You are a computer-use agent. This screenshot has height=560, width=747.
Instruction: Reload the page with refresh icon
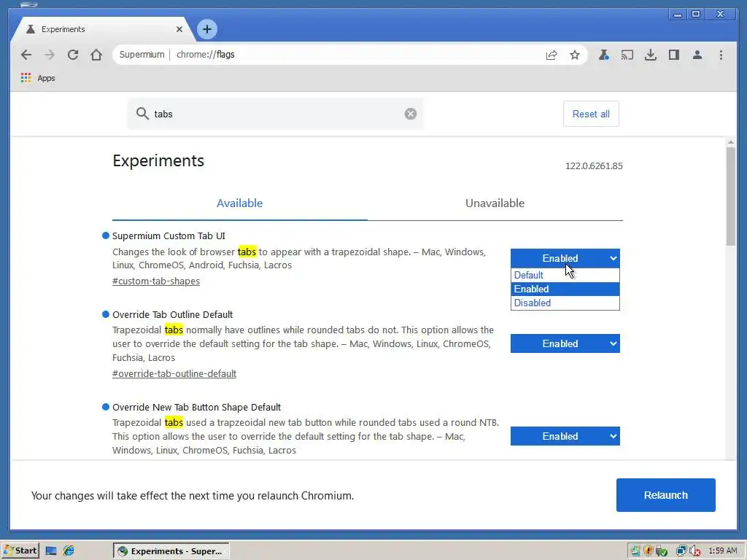73,55
